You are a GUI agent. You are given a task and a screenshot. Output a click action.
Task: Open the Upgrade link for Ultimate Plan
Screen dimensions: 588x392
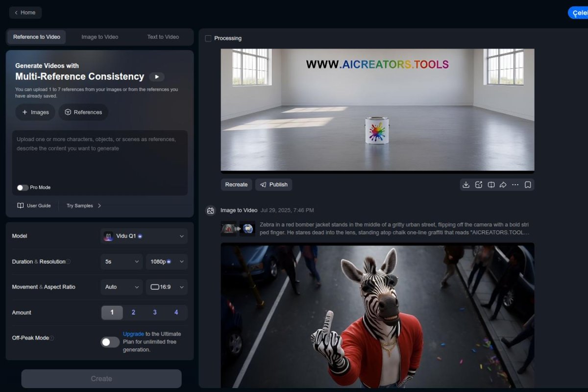pos(133,334)
